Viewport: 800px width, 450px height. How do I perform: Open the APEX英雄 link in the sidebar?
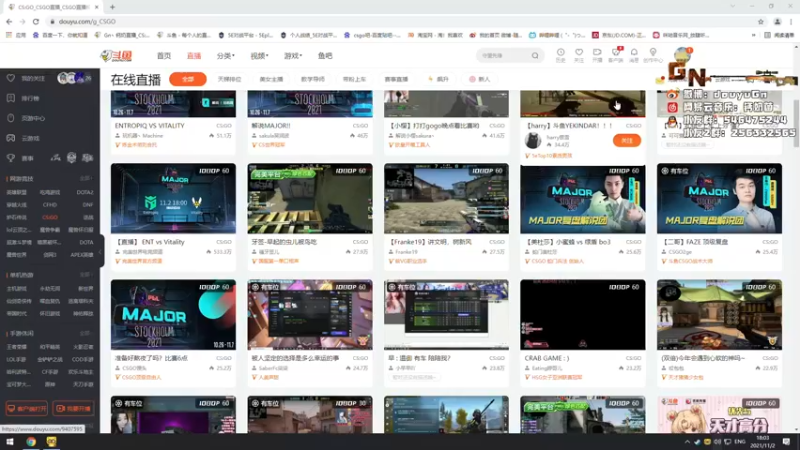click(x=83, y=255)
